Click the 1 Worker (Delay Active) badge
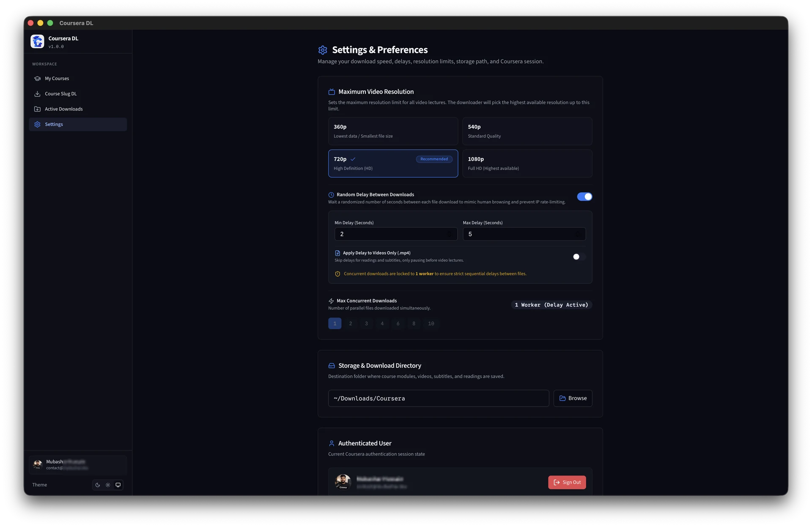 pyautogui.click(x=551, y=305)
